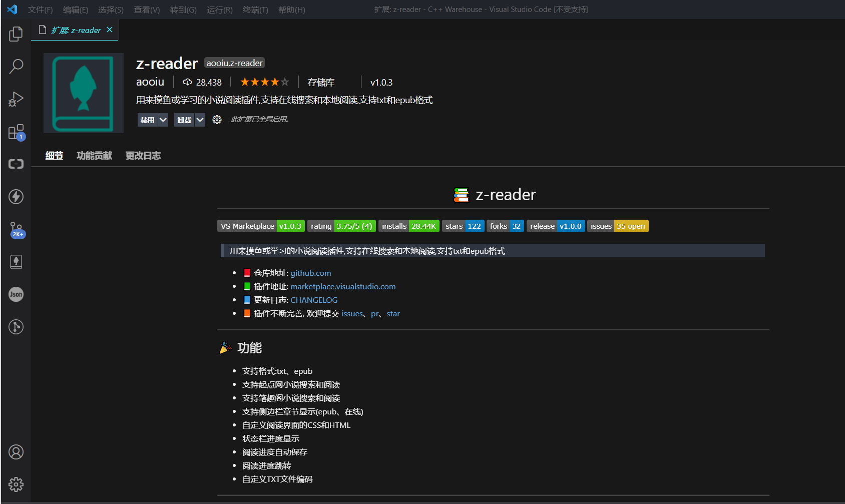Click the aooiu.z-reader identifier label
The image size is (845, 504).
coord(234,63)
